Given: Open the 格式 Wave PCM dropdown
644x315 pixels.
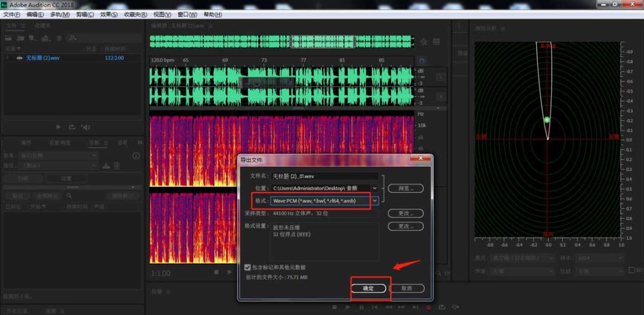Looking at the screenshot, I should click(374, 201).
